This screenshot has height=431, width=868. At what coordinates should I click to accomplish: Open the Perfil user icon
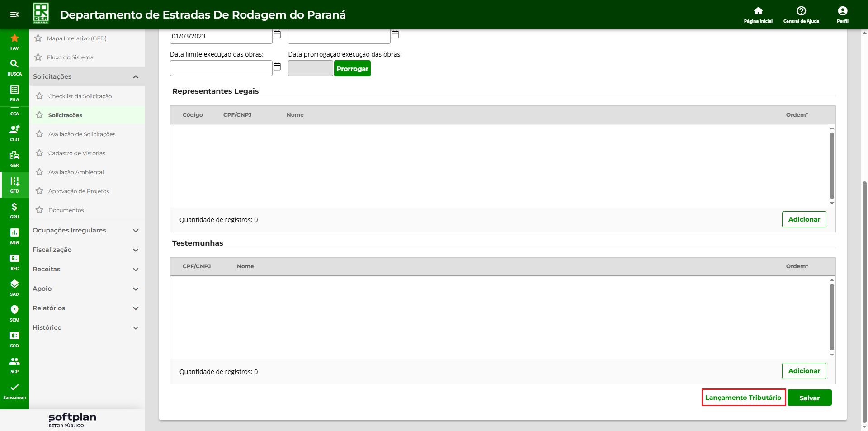(842, 14)
